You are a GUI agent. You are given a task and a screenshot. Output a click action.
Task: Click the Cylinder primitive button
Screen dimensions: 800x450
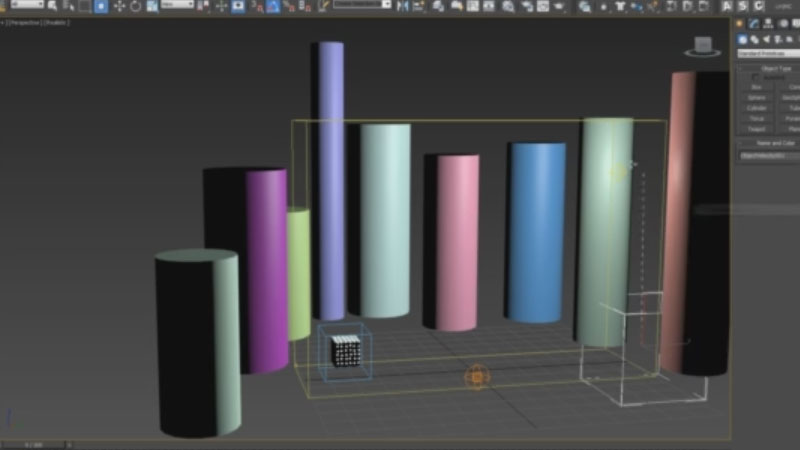click(757, 107)
